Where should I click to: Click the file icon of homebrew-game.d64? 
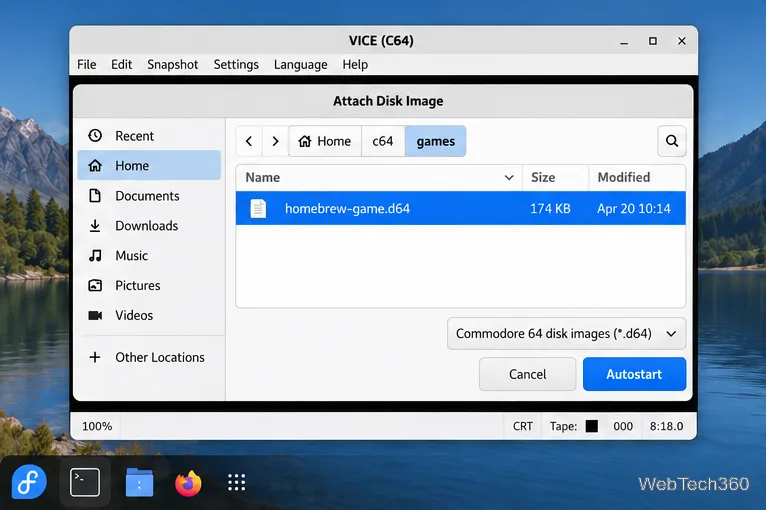coord(258,209)
